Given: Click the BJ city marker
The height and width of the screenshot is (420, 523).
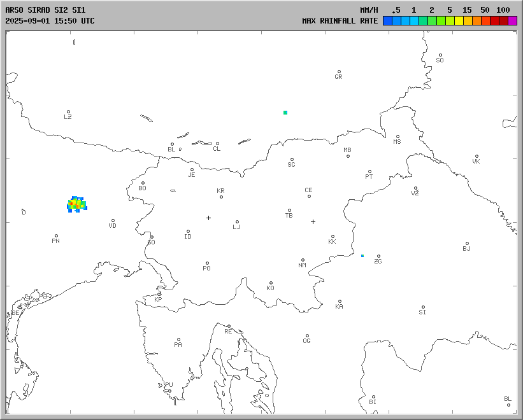Looking at the screenshot, I should click(x=467, y=244).
